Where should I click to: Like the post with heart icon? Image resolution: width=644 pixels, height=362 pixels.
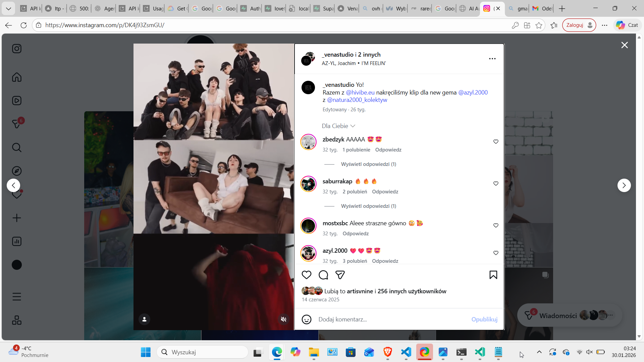(306, 275)
